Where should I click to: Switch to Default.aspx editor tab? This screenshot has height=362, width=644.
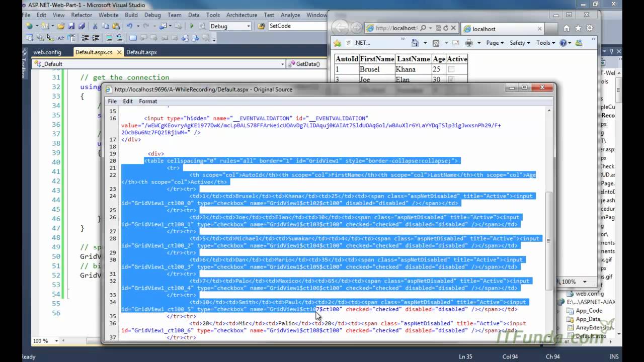point(141,52)
